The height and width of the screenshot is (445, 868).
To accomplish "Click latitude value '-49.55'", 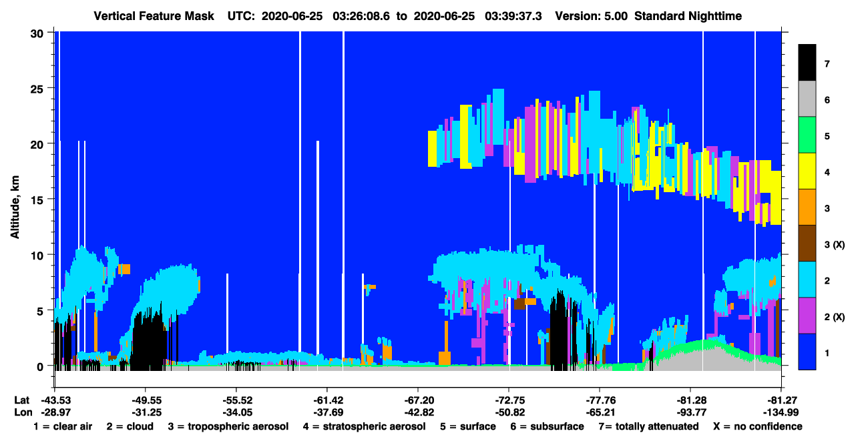I will [145, 400].
